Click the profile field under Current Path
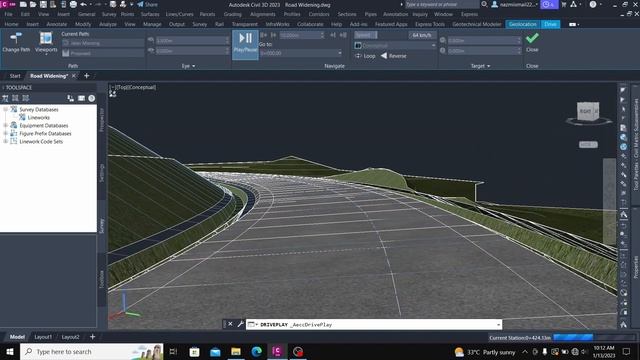The image size is (640, 360). click(x=103, y=53)
